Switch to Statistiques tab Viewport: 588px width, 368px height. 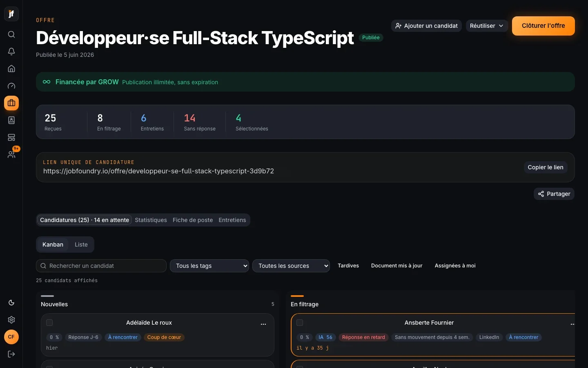click(x=151, y=220)
